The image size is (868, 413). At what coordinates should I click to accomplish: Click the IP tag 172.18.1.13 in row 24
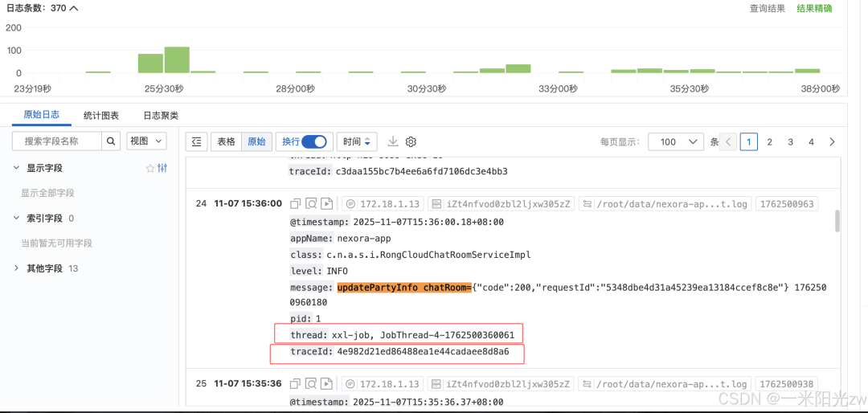point(383,204)
